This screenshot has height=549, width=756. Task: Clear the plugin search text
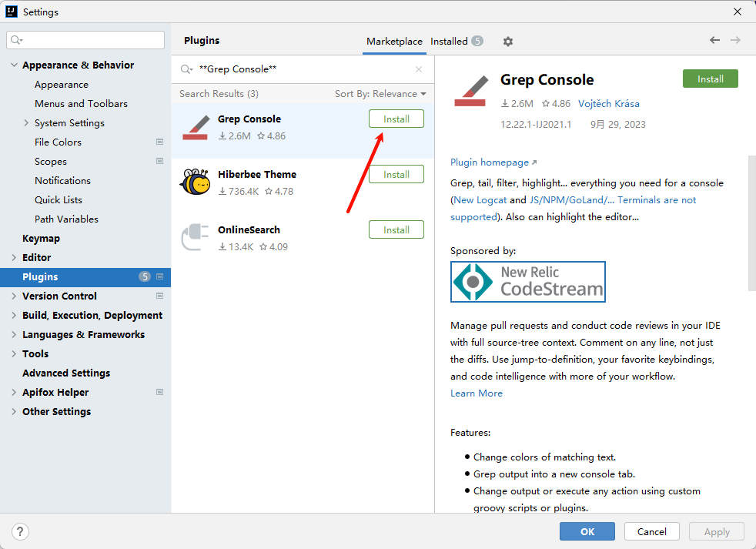click(x=419, y=69)
